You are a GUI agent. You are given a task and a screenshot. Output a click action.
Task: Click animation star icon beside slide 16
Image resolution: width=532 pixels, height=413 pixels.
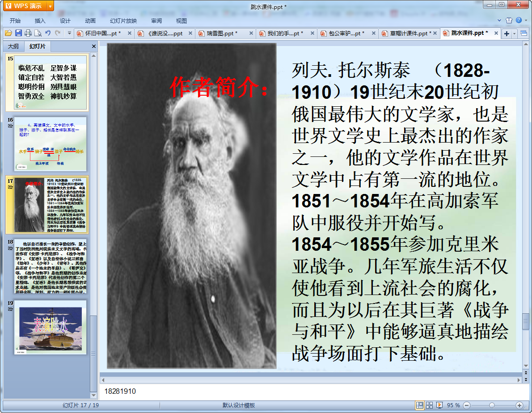tap(10, 126)
